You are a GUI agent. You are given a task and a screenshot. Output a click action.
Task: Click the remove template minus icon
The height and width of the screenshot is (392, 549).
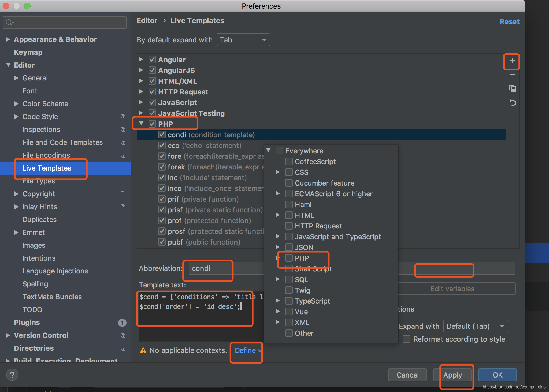click(512, 75)
